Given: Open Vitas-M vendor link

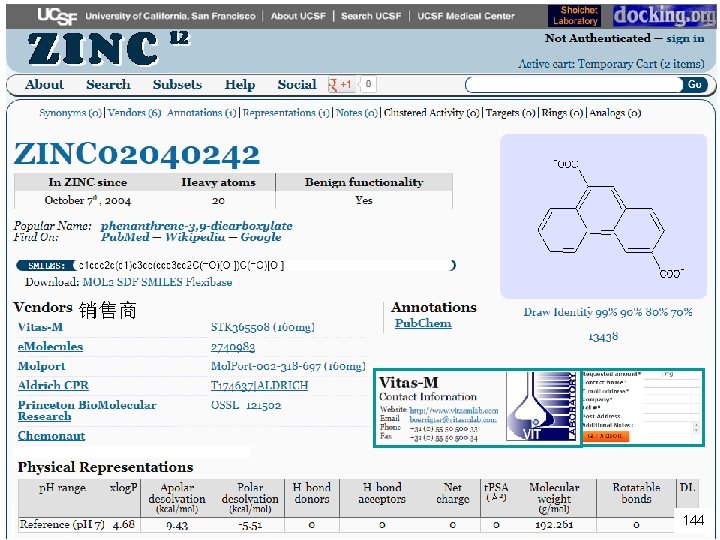Looking at the screenshot, I should tap(40, 327).
